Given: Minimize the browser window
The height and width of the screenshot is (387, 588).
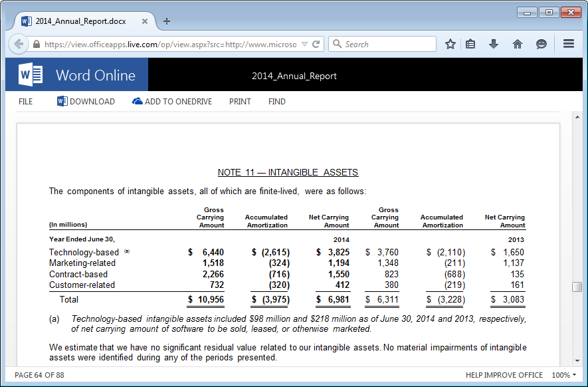Looking at the screenshot, I should pos(528,13).
